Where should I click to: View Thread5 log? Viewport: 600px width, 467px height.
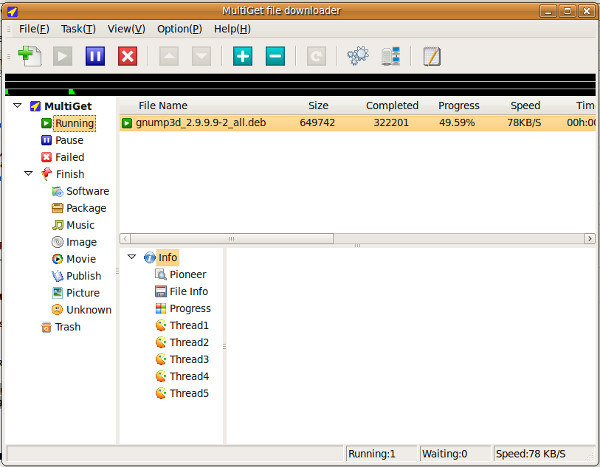(189, 393)
